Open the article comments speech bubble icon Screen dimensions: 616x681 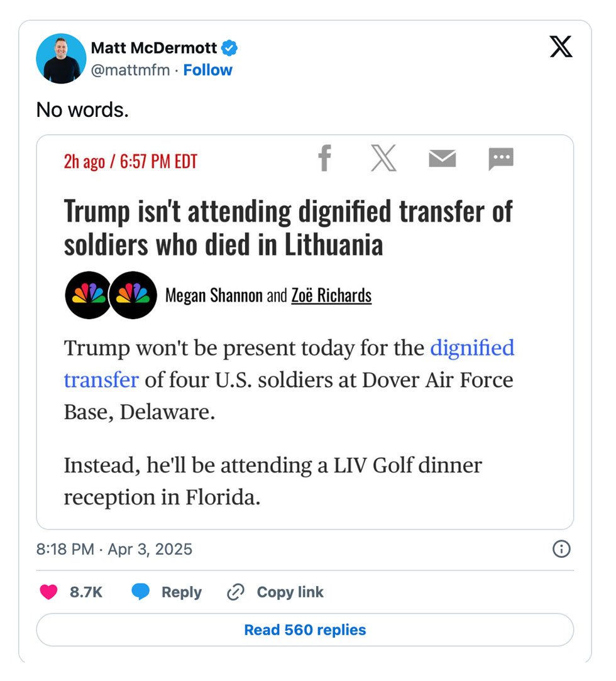point(501,158)
